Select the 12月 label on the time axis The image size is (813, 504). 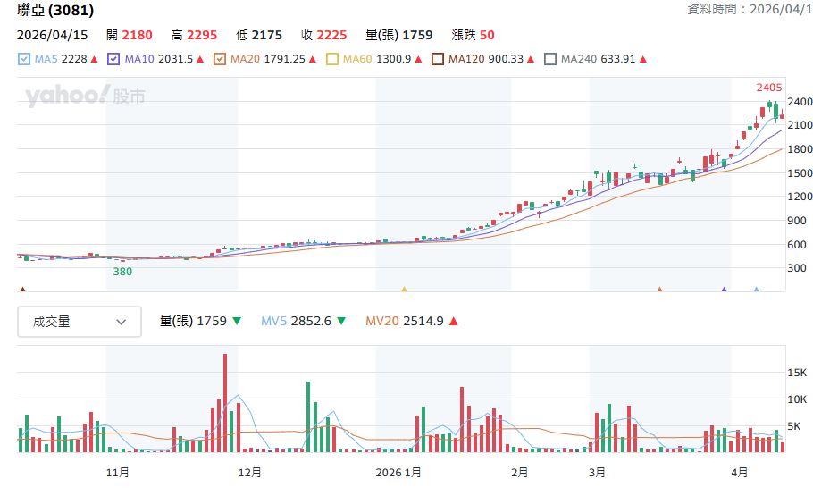[x=250, y=472]
